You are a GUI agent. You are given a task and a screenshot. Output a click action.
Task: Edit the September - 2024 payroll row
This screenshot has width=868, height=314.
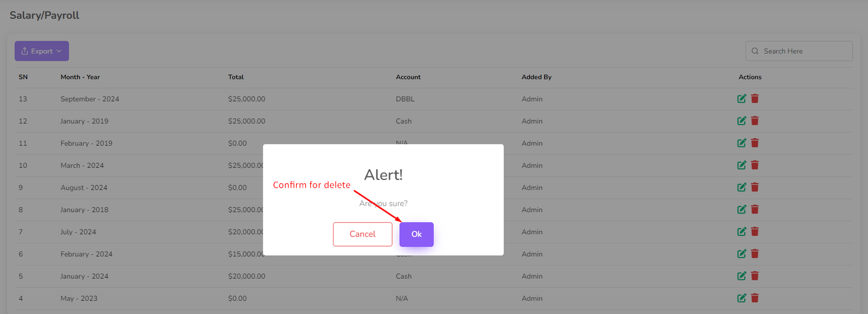click(742, 99)
